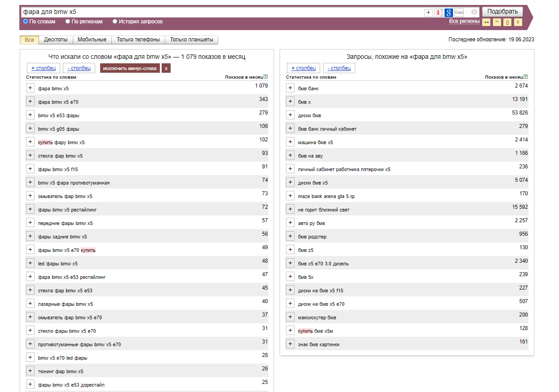This screenshot has width=559, height=392.
Task: Add 'бмв z5' with plus button
Action: (290, 250)
